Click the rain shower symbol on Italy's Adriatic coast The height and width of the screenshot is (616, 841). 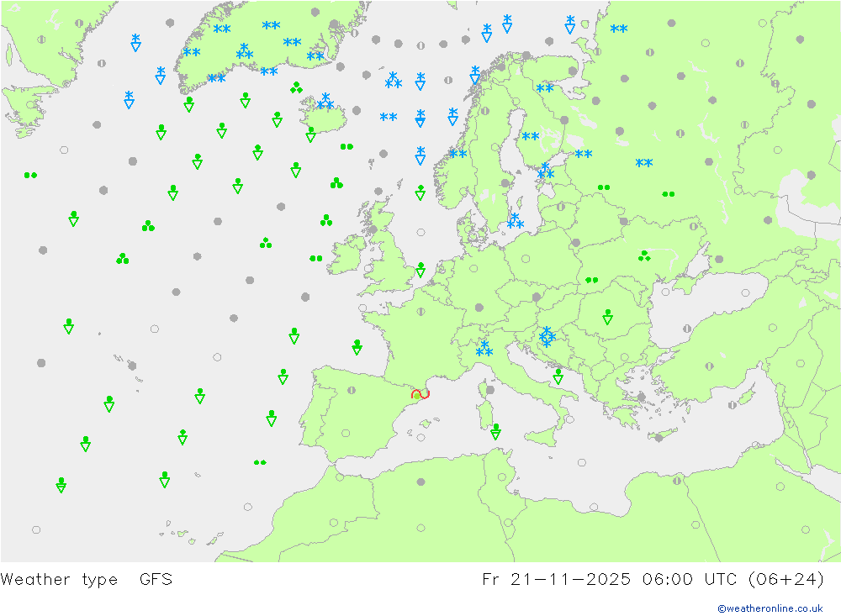558,376
